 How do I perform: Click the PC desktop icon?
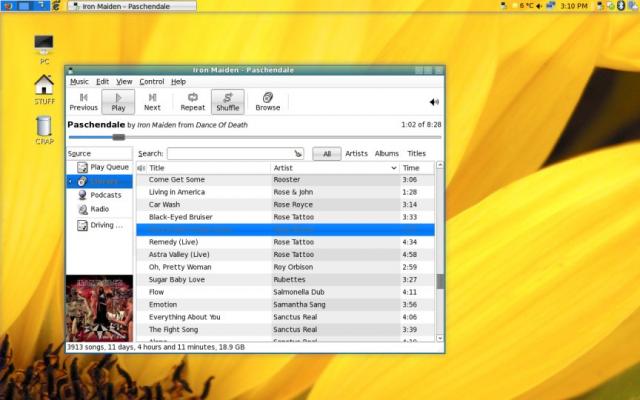[x=44, y=50]
